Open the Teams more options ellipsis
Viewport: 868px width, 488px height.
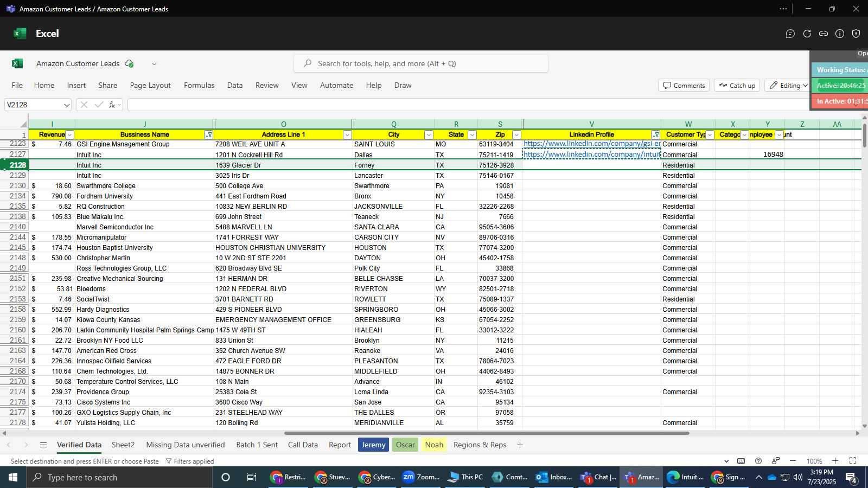[x=783, y=9]
